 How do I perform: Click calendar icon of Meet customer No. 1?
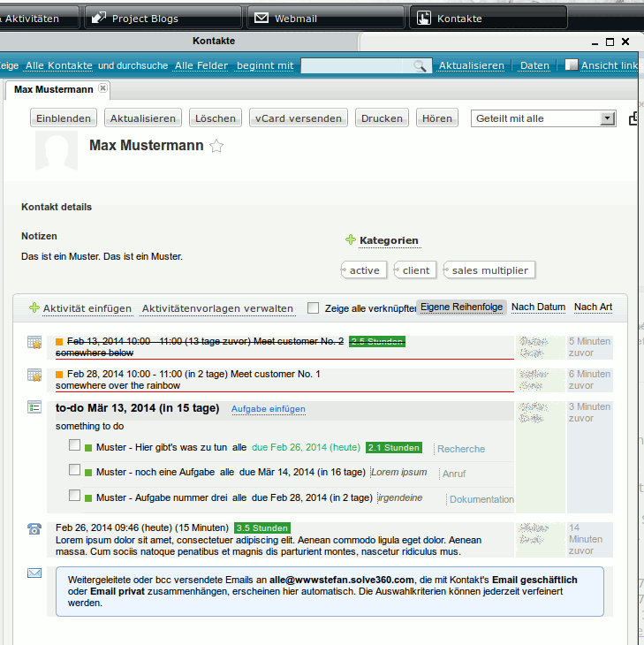click(34, 375)
